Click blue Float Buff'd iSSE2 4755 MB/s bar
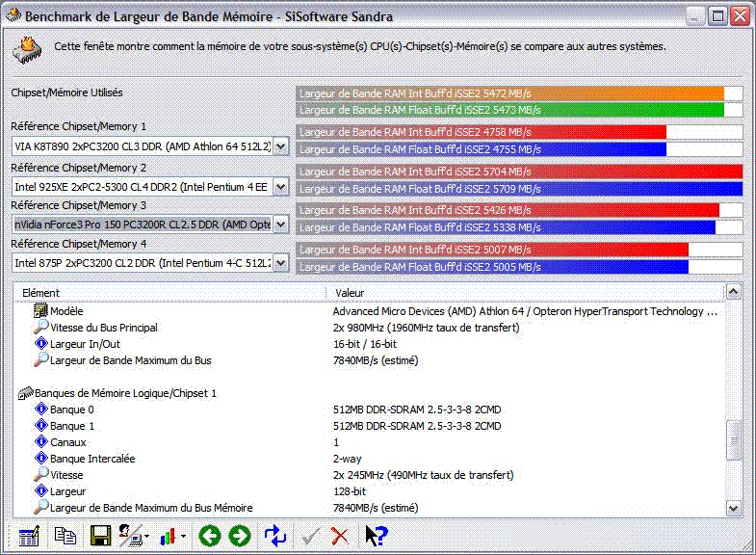The height and width of the screenshot is (555, 756). click(x=482, y=149)
